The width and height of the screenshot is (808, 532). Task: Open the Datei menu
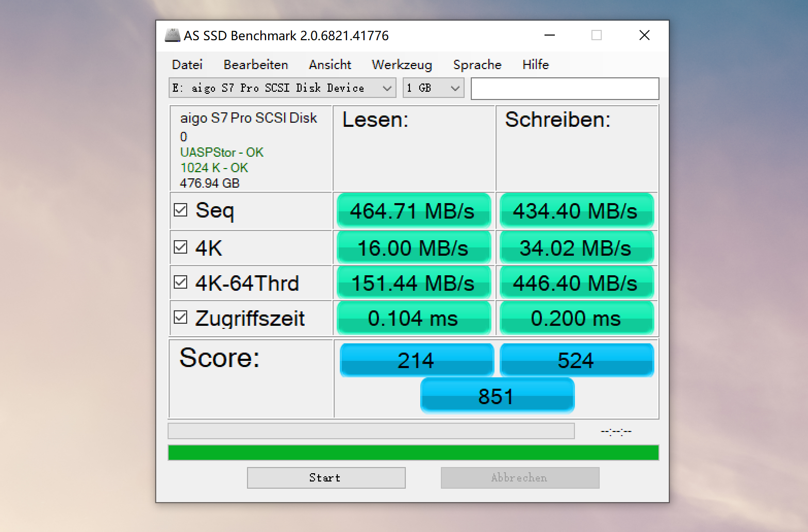[x=187, y=64]
